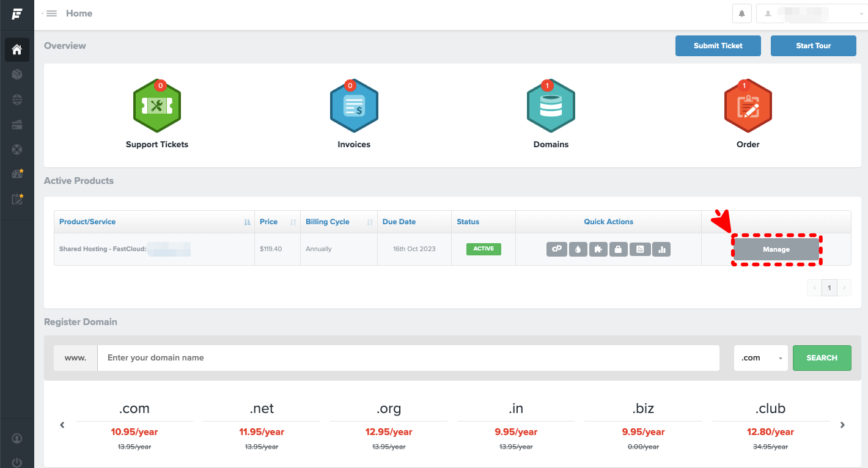Open the support lifebuoy sidebar icon

[17, 149]
